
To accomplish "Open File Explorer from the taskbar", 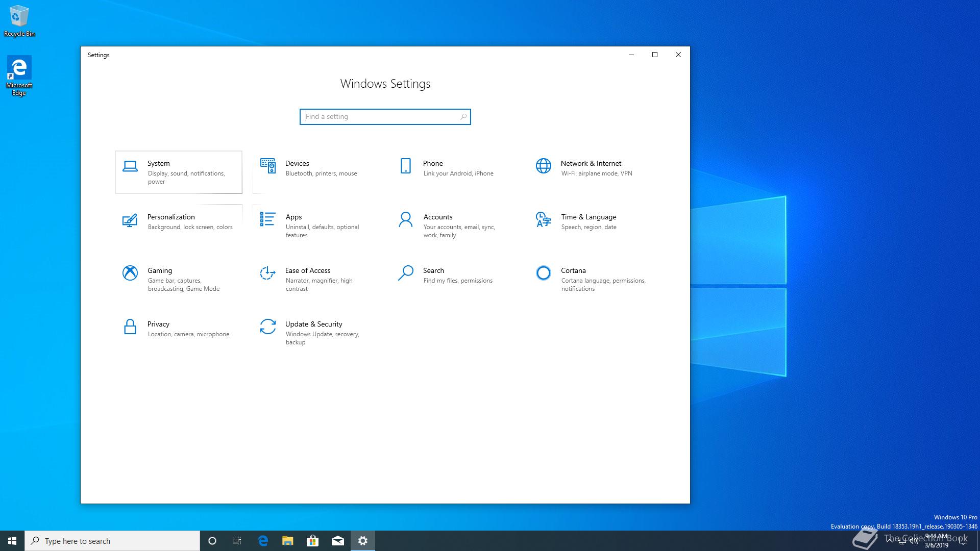I will (288, 541).
